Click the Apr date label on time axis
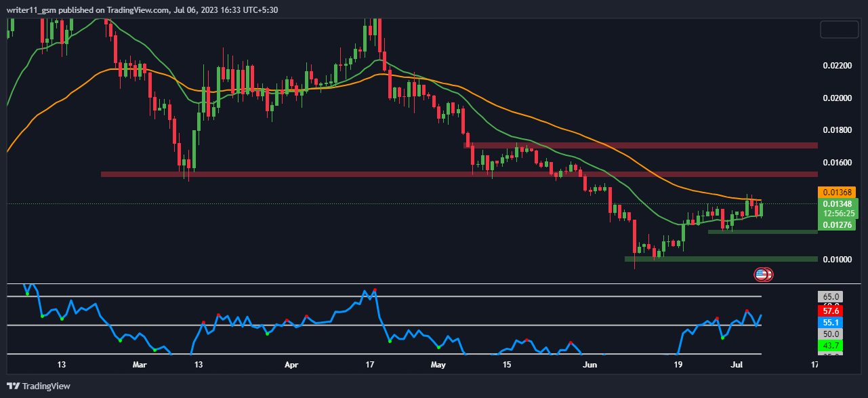The height and width of the screenshot is (398, 868). 291,365
